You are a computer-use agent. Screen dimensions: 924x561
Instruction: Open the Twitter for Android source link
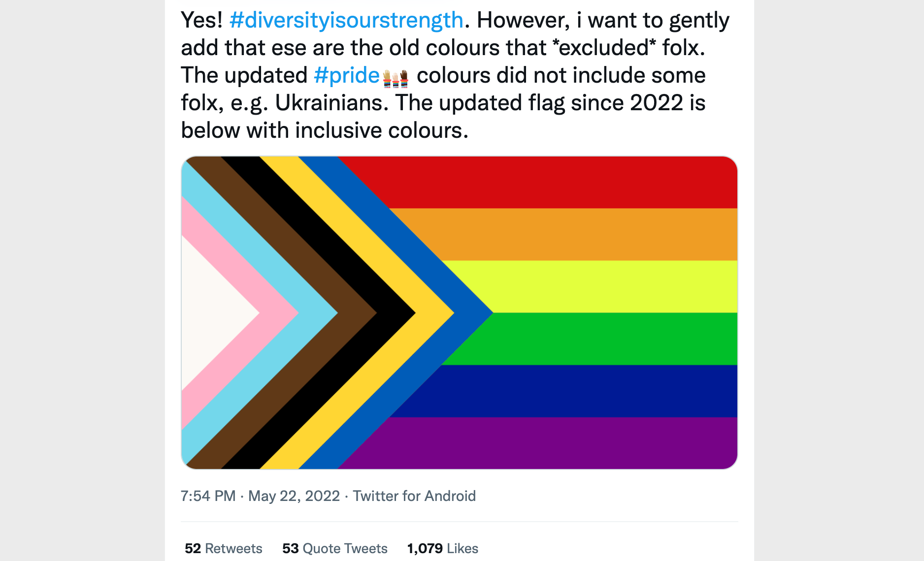[414, 496]
